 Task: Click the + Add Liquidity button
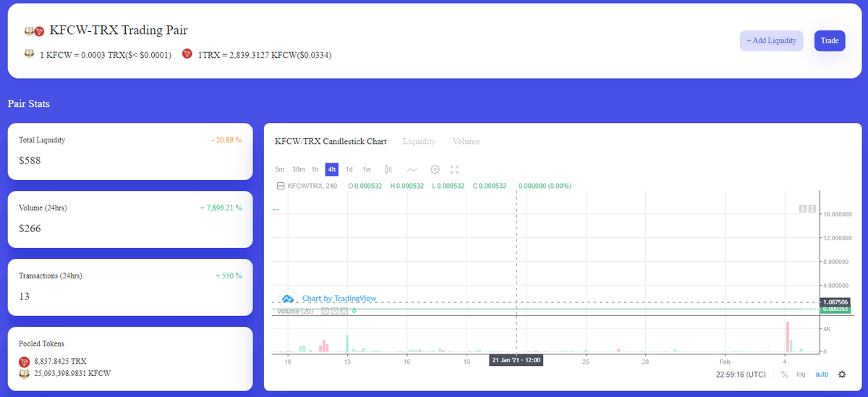point(772,40)
